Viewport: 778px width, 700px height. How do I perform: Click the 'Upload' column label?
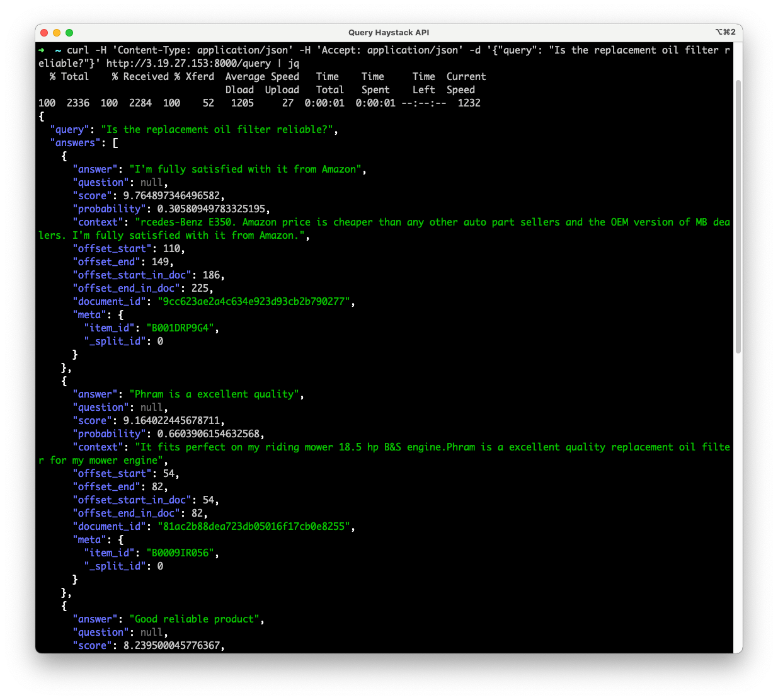[282, 90]
